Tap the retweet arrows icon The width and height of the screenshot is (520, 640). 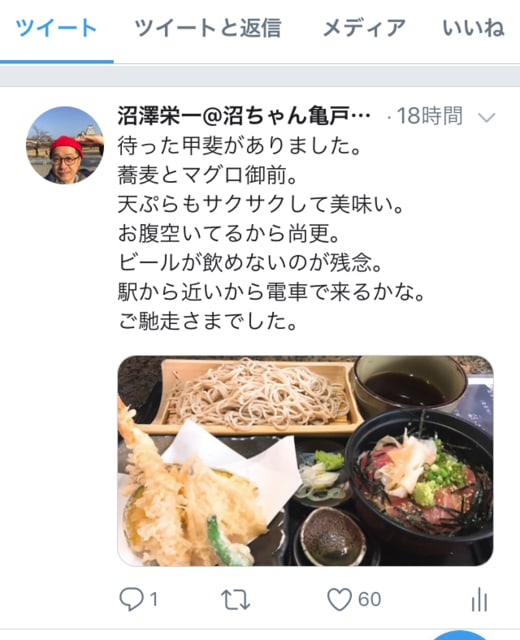coord(236,600)
